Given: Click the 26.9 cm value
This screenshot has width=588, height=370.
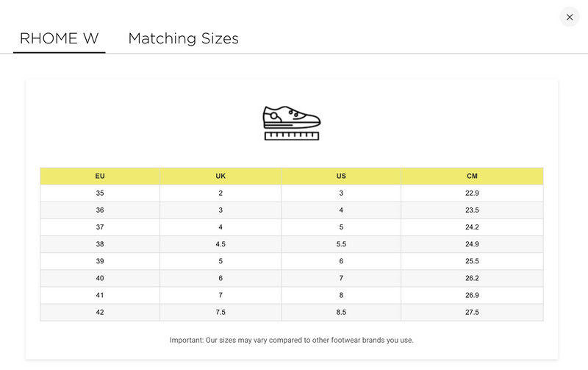Looking at the screenshot, I should point(472,295).
